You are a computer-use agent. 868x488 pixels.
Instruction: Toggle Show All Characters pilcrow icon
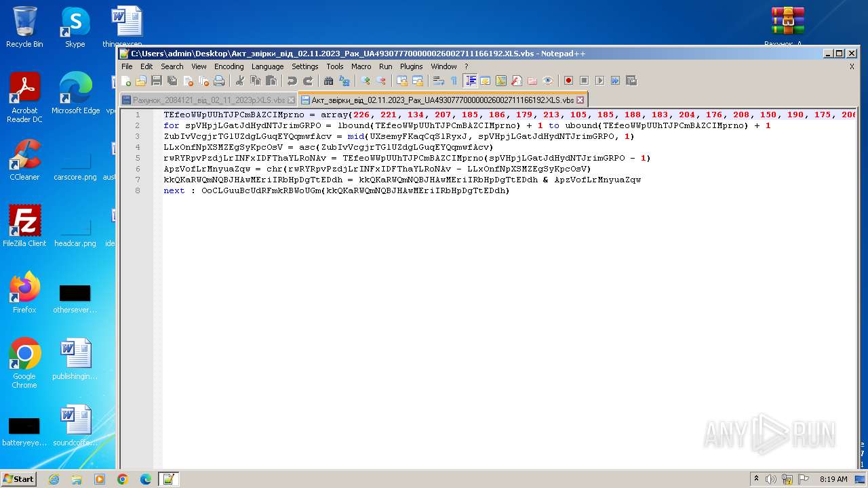click(454, 81)
